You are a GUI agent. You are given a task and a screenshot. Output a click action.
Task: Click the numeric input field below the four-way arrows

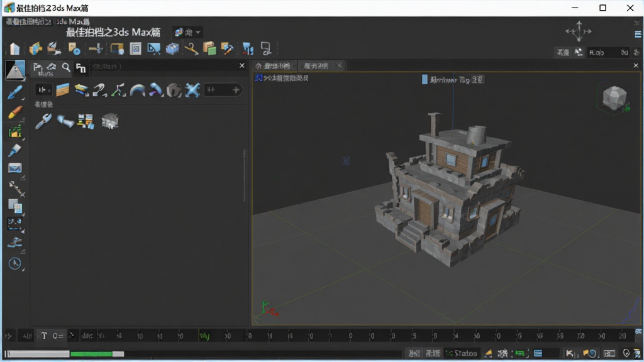tap(608, 52)
